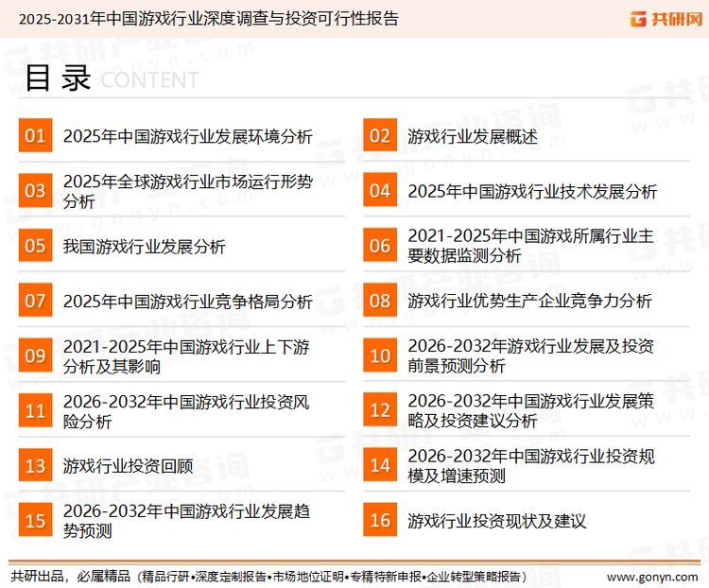Click the 目录 heading
This screenshot has height=588, width=709.
(x=58, y=78)
